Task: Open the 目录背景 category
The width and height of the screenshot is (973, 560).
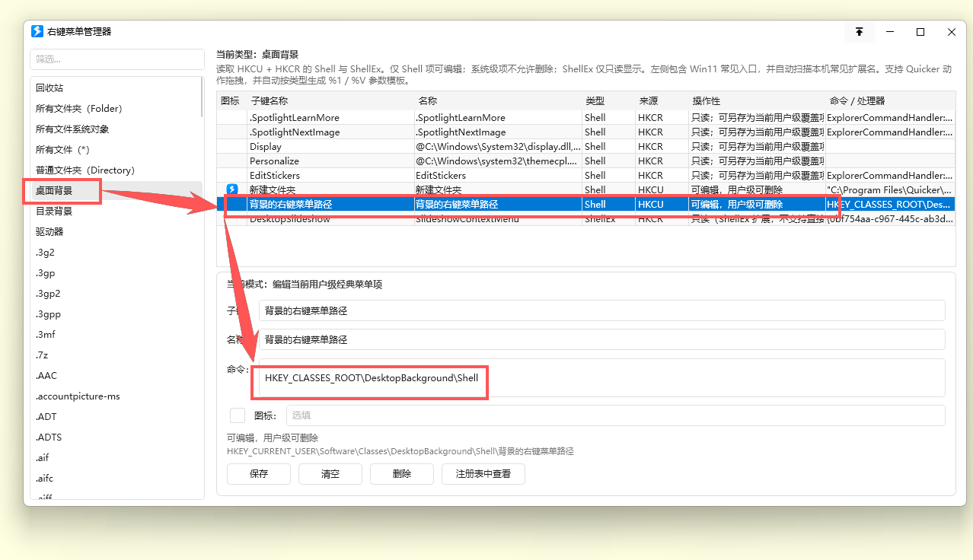Action: tap(54, 211)
